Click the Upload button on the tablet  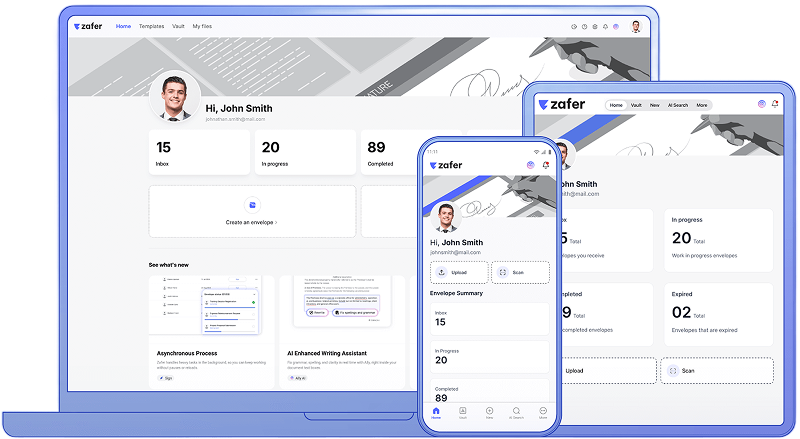click(608, 371)
